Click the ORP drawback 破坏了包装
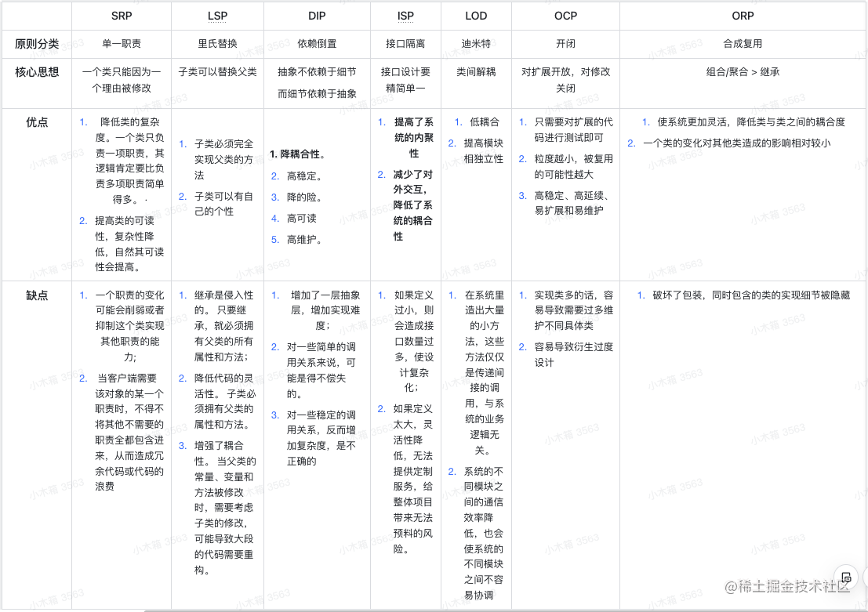 (751, 295)
